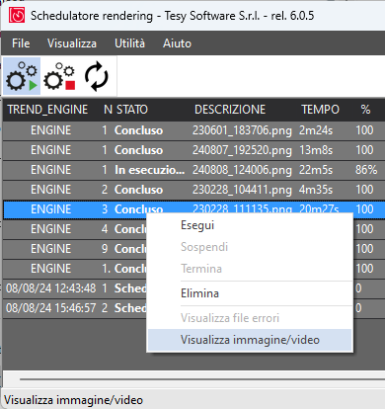Sort by the TEMPO column header
The image size is (385, 409).
(320, 110)
